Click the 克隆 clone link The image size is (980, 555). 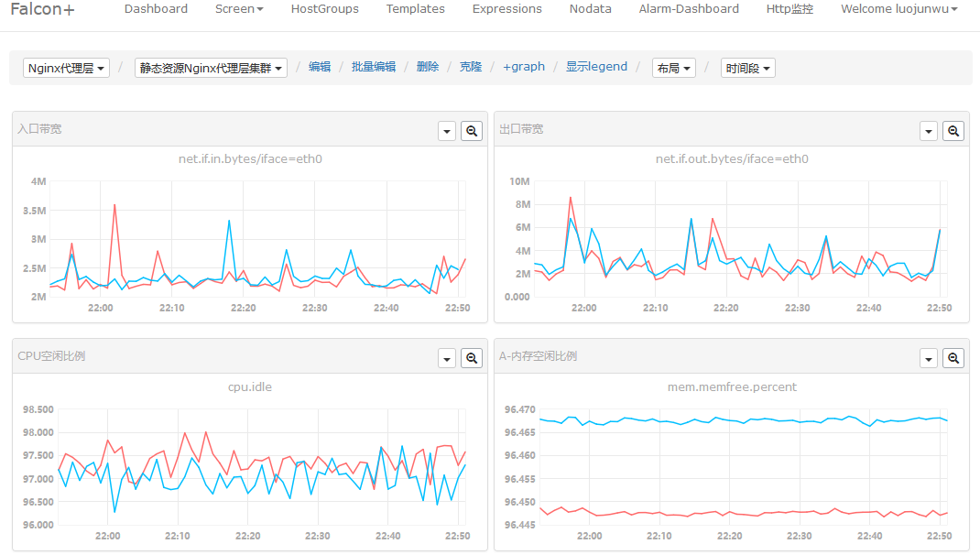471,67
